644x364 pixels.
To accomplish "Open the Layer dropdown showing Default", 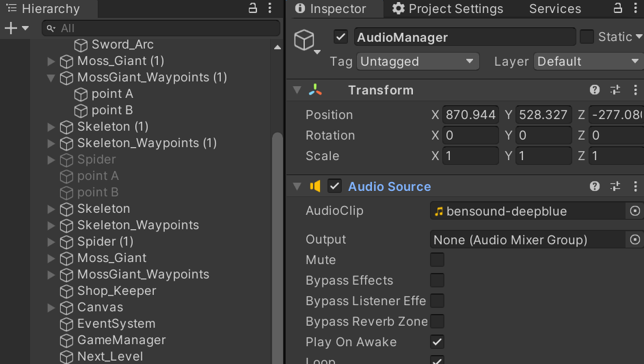I will (587, 62).
